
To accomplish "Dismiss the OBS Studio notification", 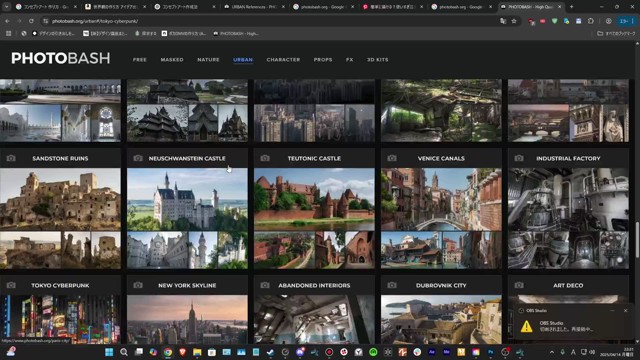I will (625, 311).
